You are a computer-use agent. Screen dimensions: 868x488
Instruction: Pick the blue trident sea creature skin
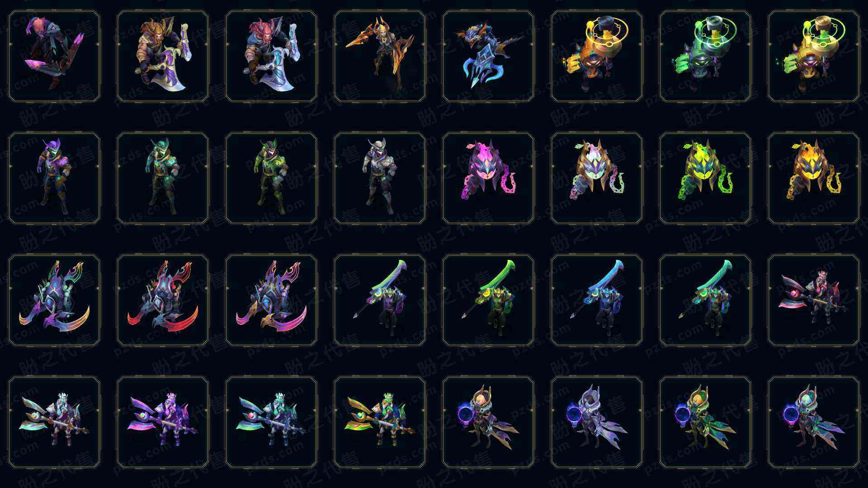click(488, 56)
